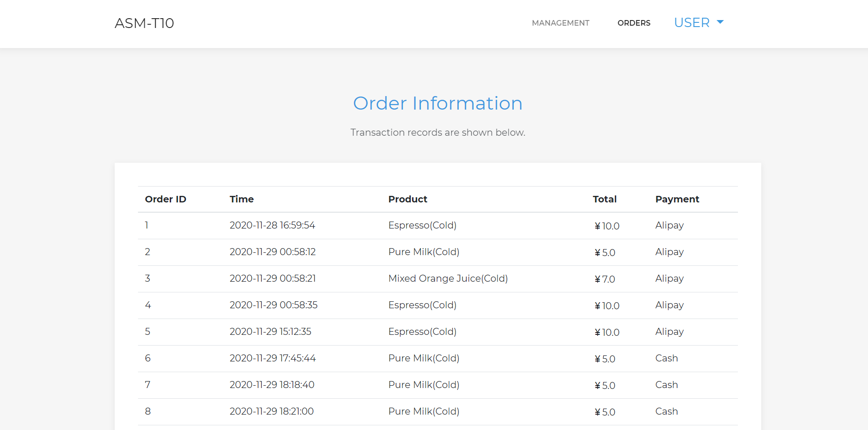Click Pure Milk(Cold) in order 8 row
This screenshot has width=868, height=430.
(423, 411)
